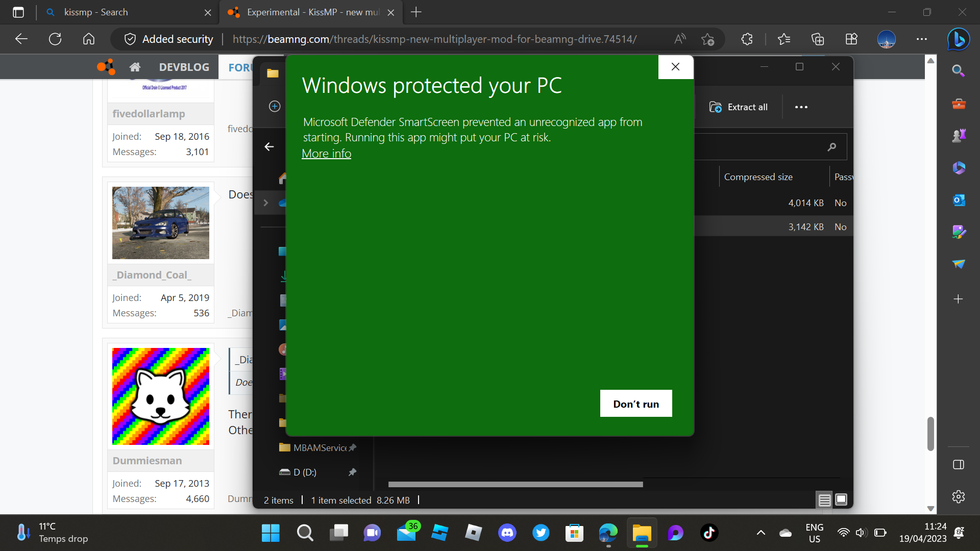Screen dimensions: 980x551
Task: Click the More info link
Action: coord(326,154)
